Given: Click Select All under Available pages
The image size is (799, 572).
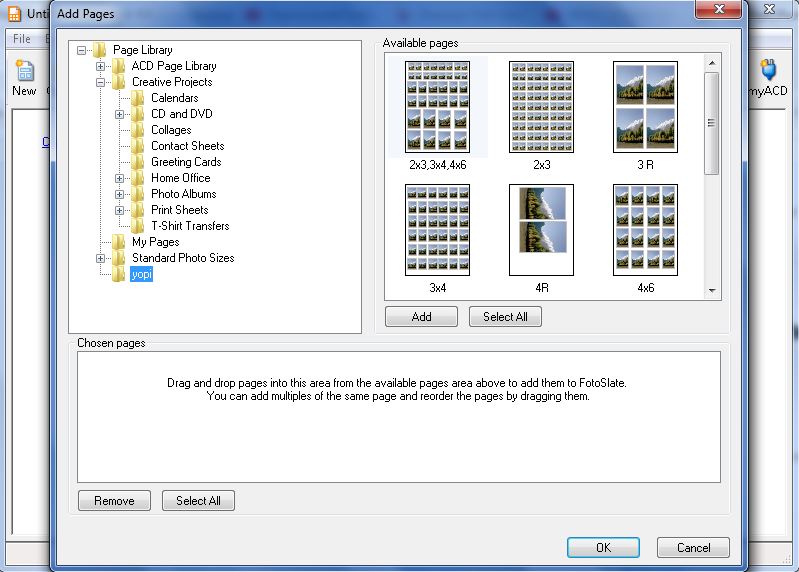Looking at the screenshot, I should [505, 317].
